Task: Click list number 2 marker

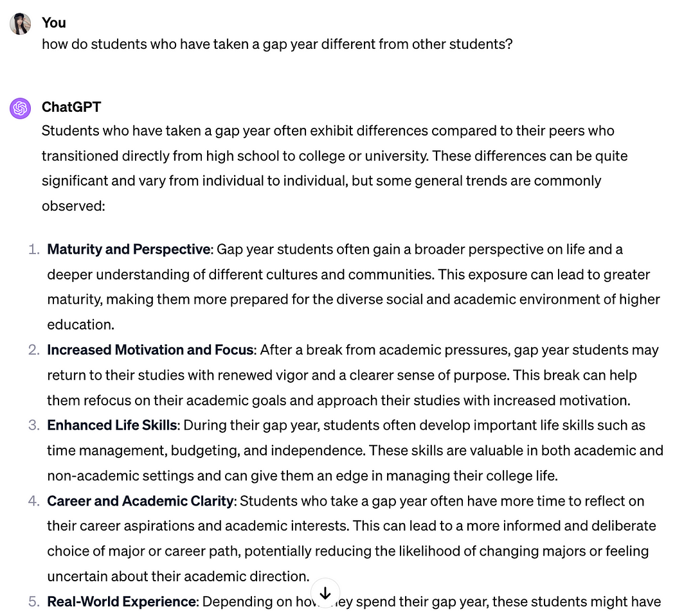Action: 34,350
